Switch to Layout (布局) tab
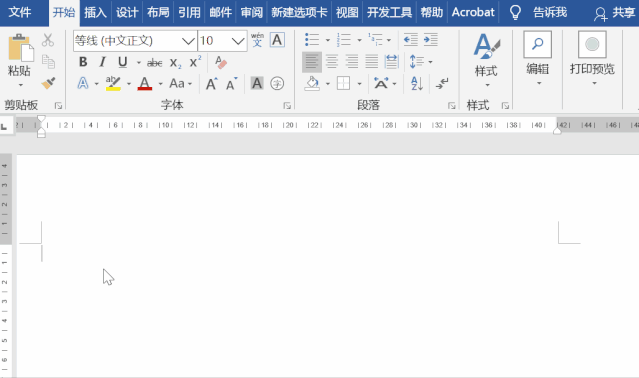The width and height of the screenshot is (639, 378). tap(158, 13)
